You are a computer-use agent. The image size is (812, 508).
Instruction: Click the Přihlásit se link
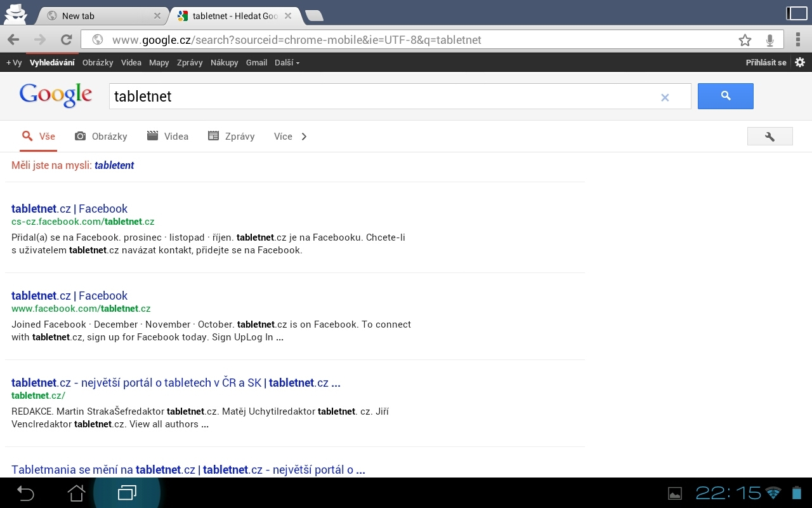[x=766, y=62]
